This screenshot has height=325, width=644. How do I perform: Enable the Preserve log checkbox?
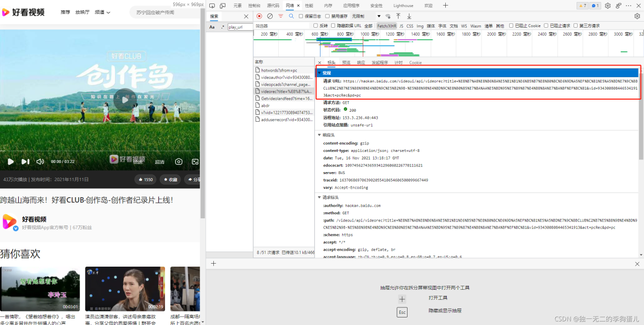coord(301,16)
